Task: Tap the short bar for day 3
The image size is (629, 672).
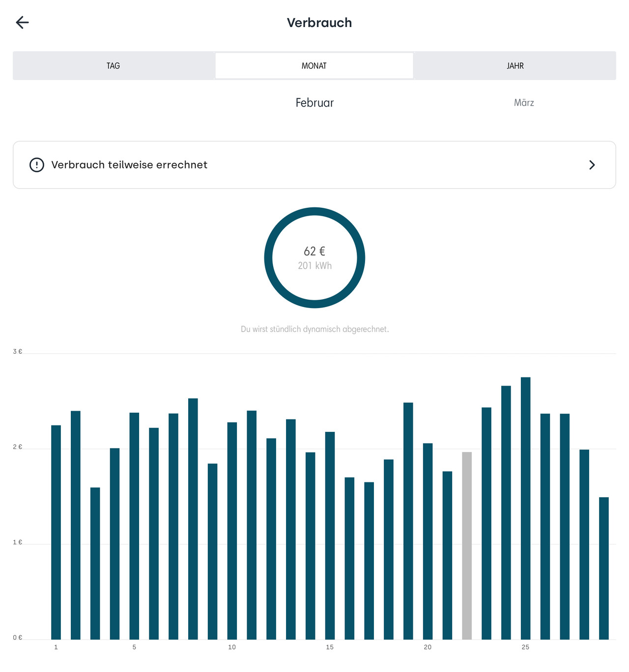Action: click(95, 563)
